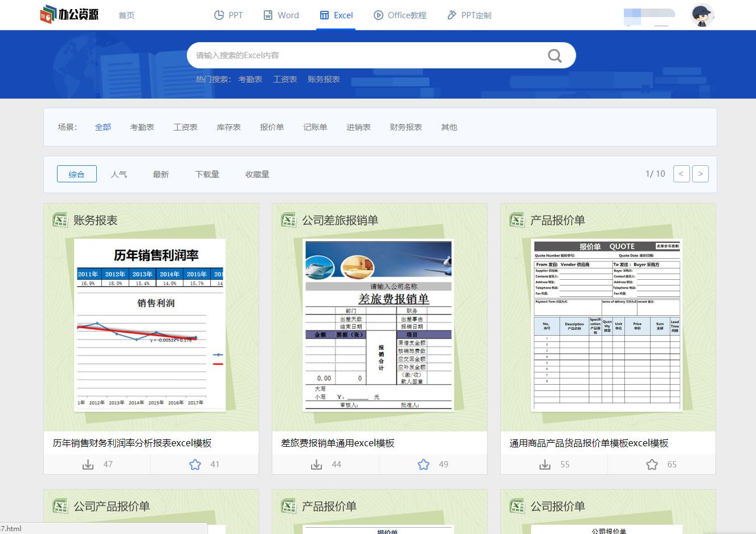The width and height of the screenshot is (756, 534).
Task: Filter templates by 财务报表
Action: tap(406, 127)
